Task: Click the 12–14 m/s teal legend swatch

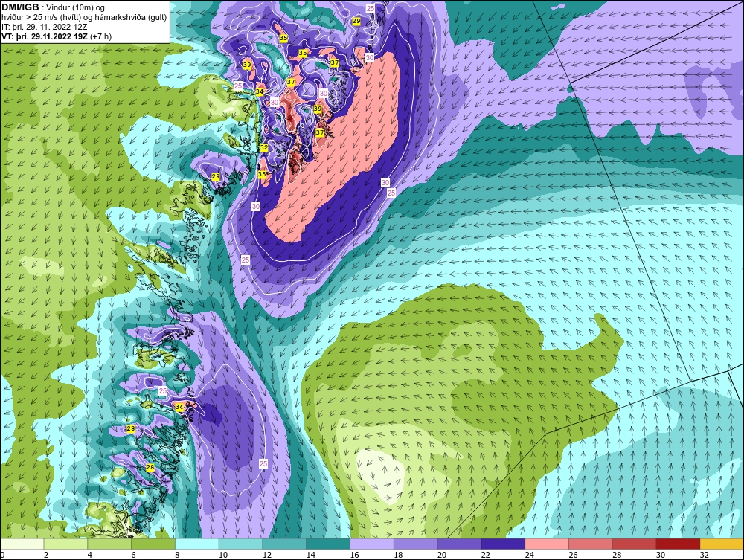Action: [x=285, y=544]
